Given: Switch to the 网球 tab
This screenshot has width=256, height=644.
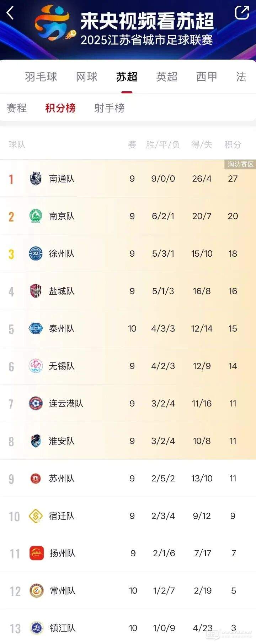Looking at the screenshot, I should tap(87, 77).
